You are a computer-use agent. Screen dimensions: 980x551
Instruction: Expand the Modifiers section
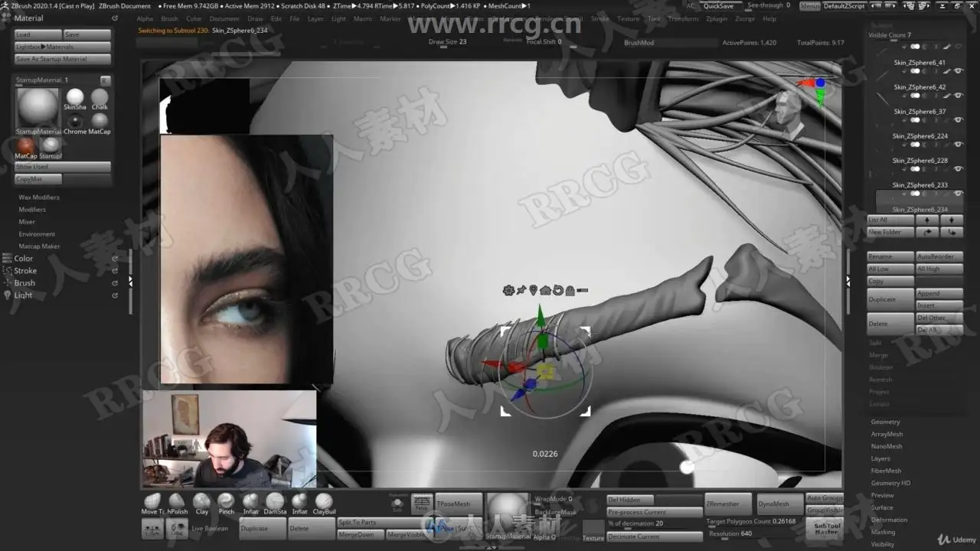coord(32,210)
